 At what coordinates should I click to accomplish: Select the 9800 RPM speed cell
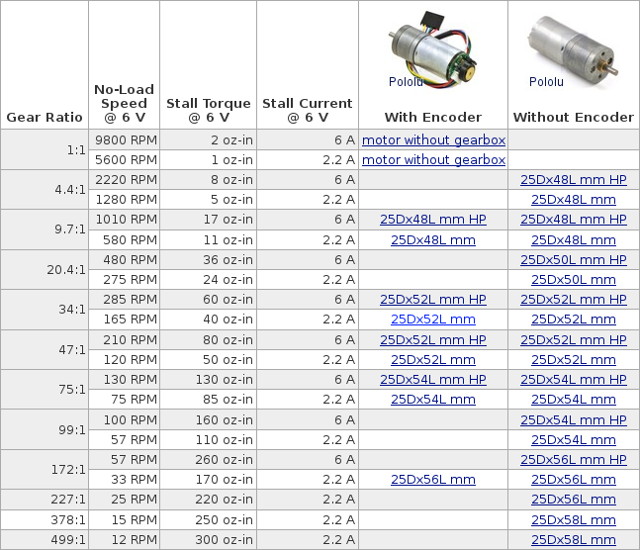pos(124,140)
